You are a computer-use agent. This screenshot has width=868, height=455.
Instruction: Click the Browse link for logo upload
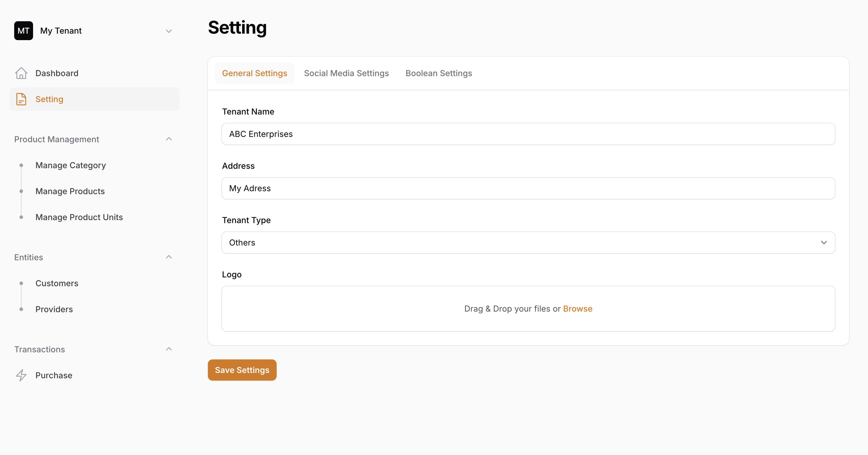577,309
